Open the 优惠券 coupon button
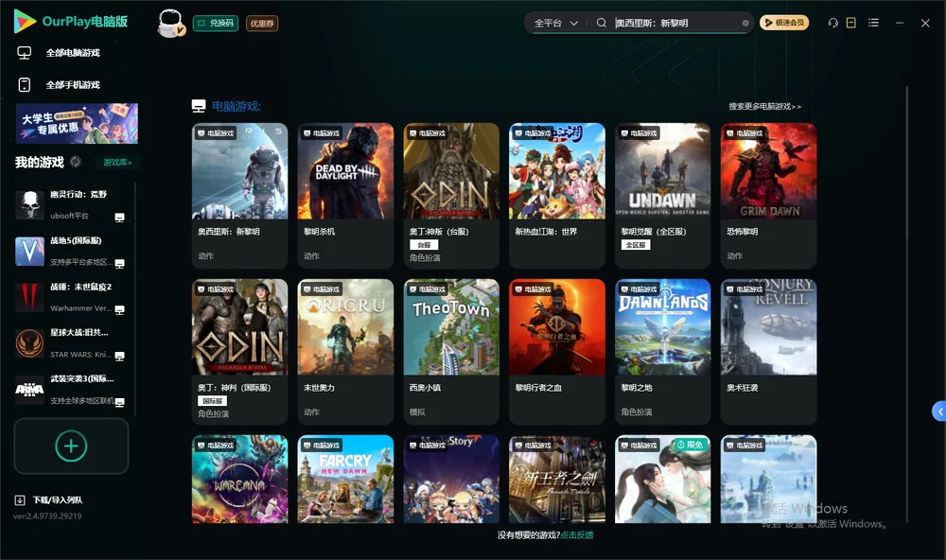 click(x=262, y=23)
